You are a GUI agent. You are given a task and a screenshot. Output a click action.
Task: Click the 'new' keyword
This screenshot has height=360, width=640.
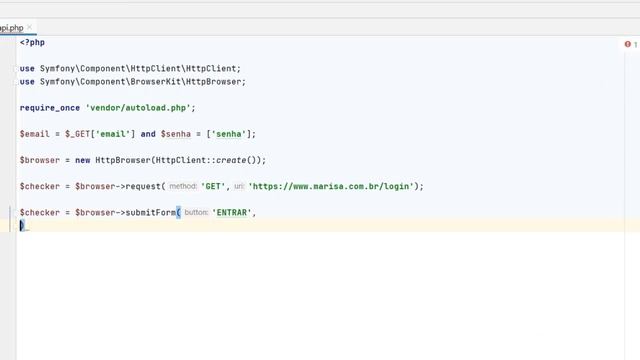click(82, 160)
